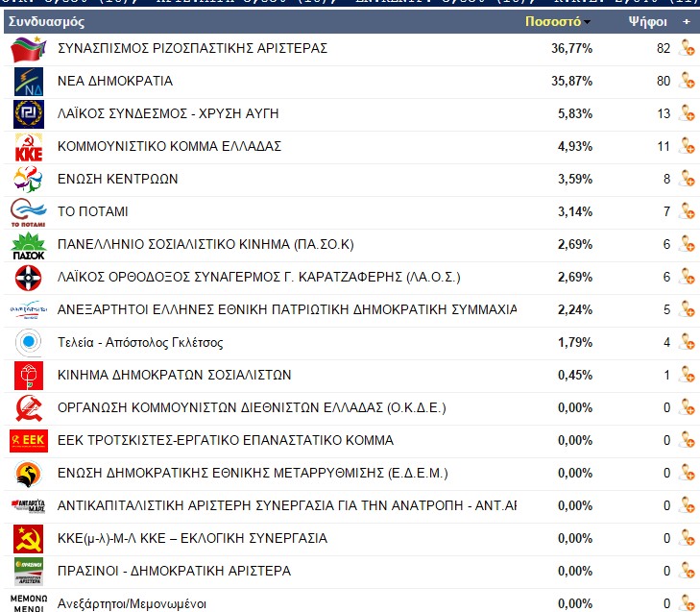The height and width of the screenshot is (612, 700).
Task: Select ΠΑΝΕΛΛΗΝΙΟ ΣΟΣΙΑΛΙΣΤΙΚΟ ΚΙΝΗΜΑ name
Action: (x=205, y=244)
